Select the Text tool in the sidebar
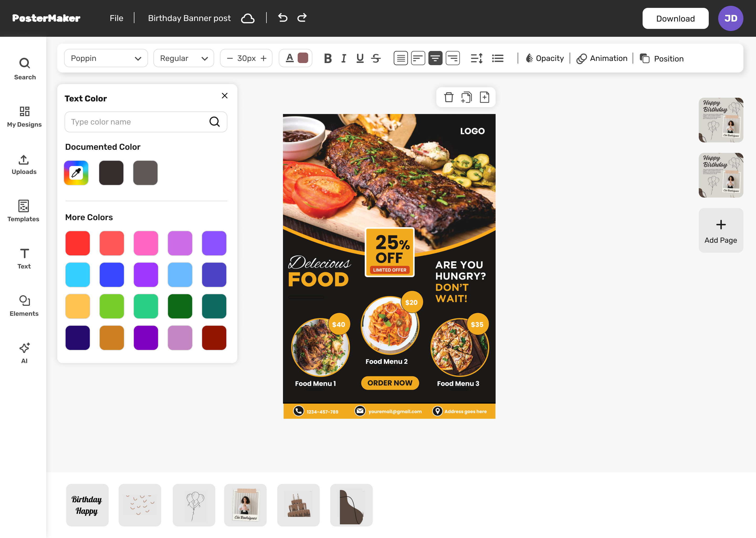This screenshot has height=538, width=756. click(x=24, y=258)
